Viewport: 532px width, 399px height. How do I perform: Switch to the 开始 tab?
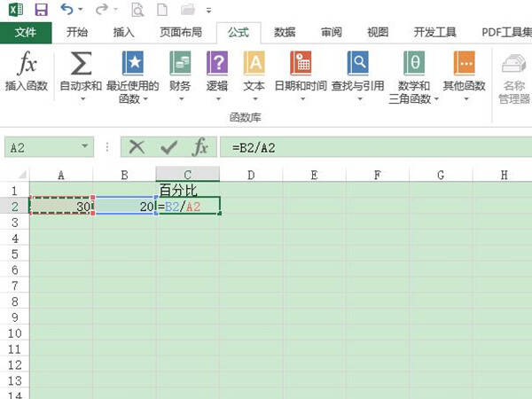[77, 33]
